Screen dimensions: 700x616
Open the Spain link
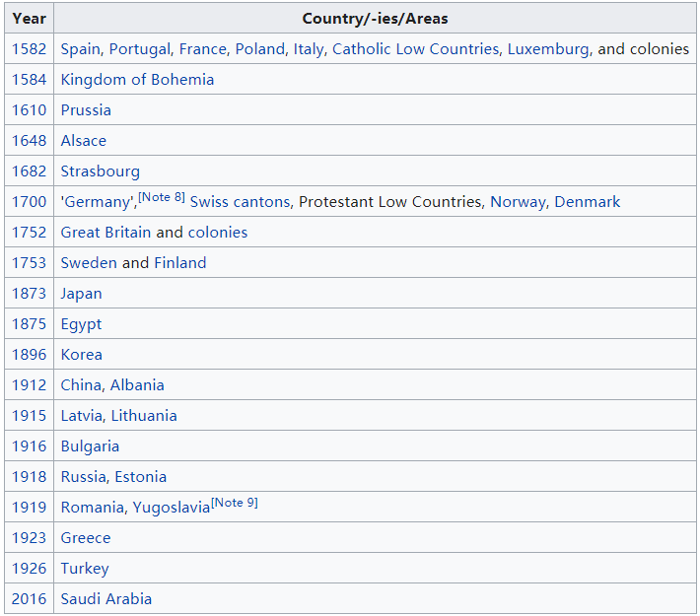tap(80, 49)
